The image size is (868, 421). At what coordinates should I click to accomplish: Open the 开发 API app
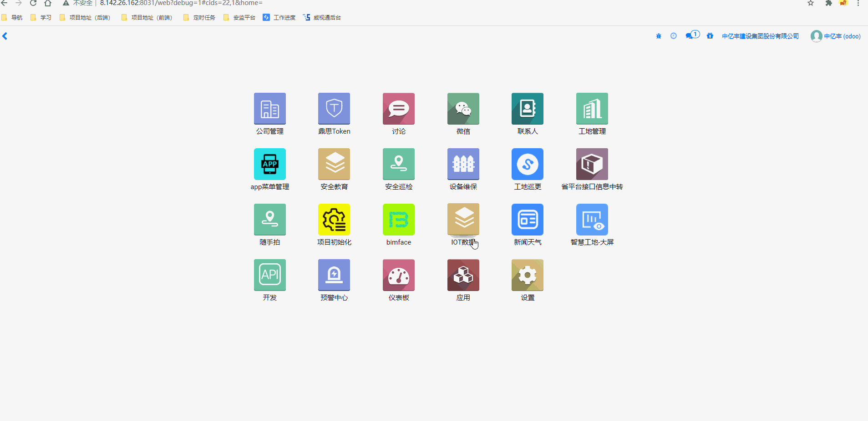269,275
